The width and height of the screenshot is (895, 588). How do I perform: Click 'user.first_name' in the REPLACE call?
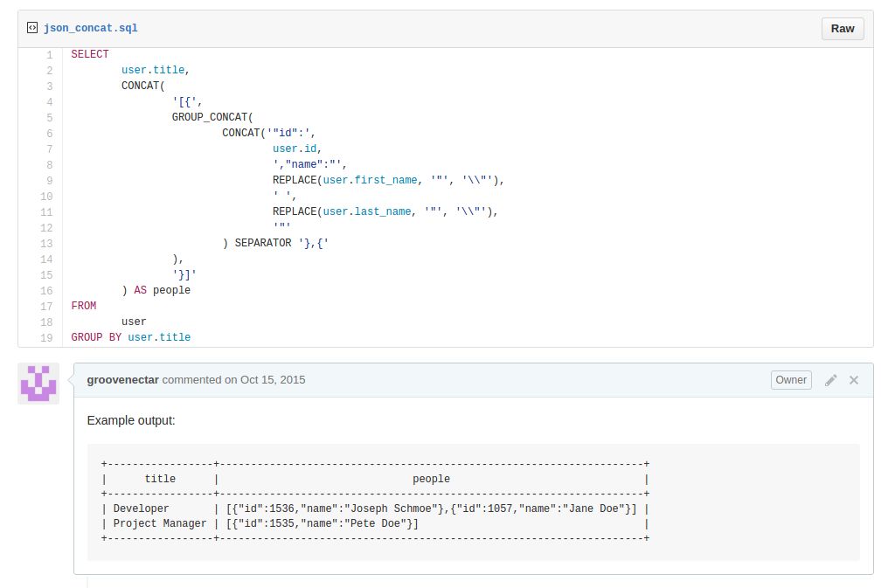[370, 180]
